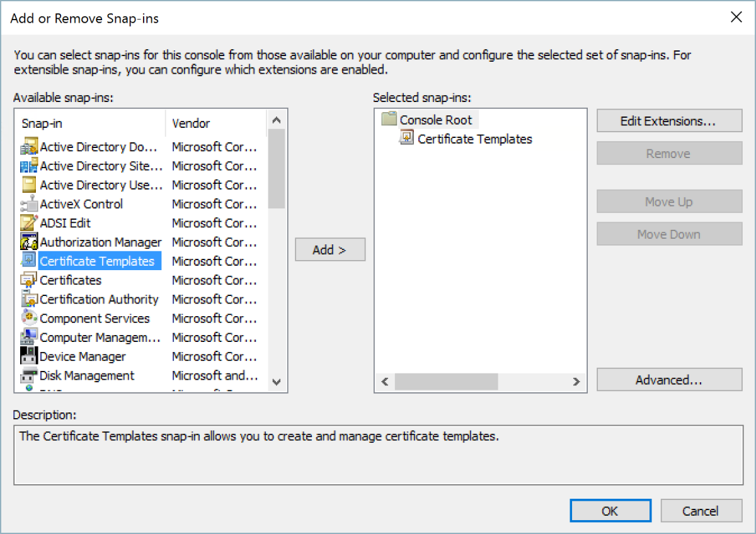
Task: Click selected snap-ins scroll right arrow
Action: (x=576, y=382)
